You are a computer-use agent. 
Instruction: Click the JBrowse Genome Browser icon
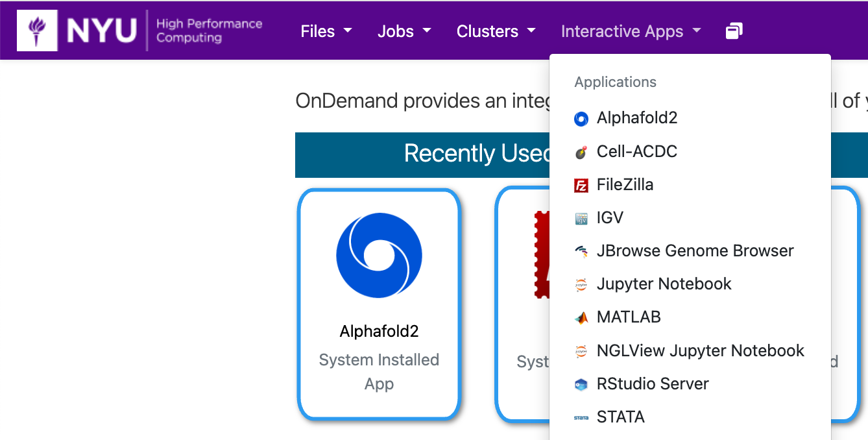pos(581,252)
